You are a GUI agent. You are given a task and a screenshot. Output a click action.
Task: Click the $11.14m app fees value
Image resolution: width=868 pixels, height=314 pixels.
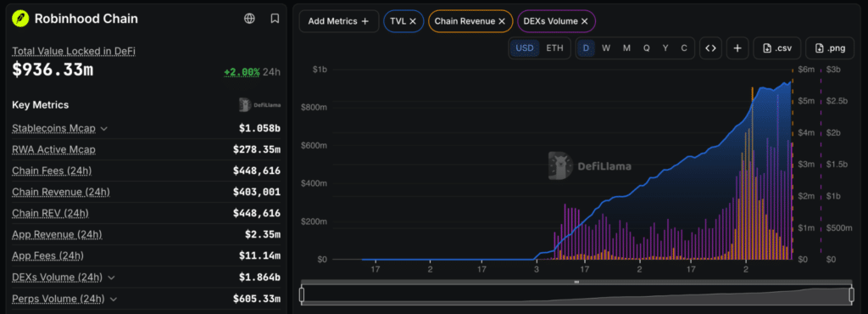click(x=259, y=255)
